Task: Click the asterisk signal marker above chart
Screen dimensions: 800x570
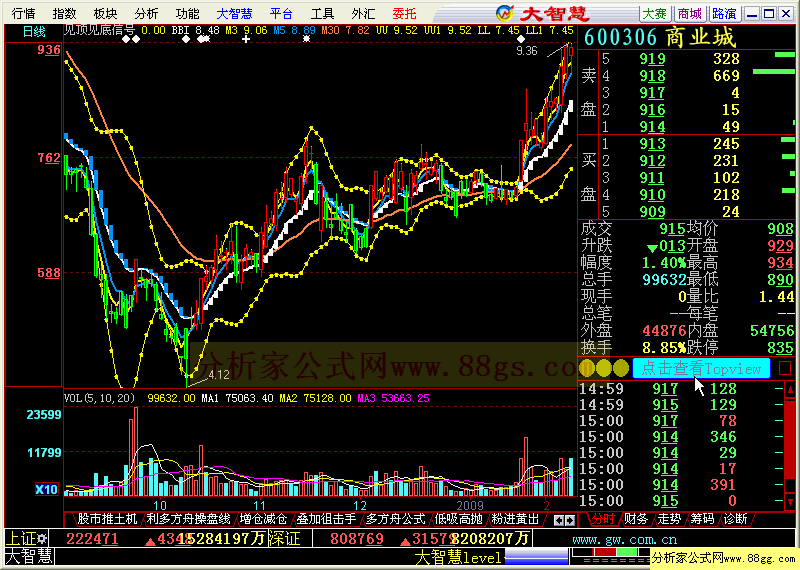Action: tap(306, 39)
